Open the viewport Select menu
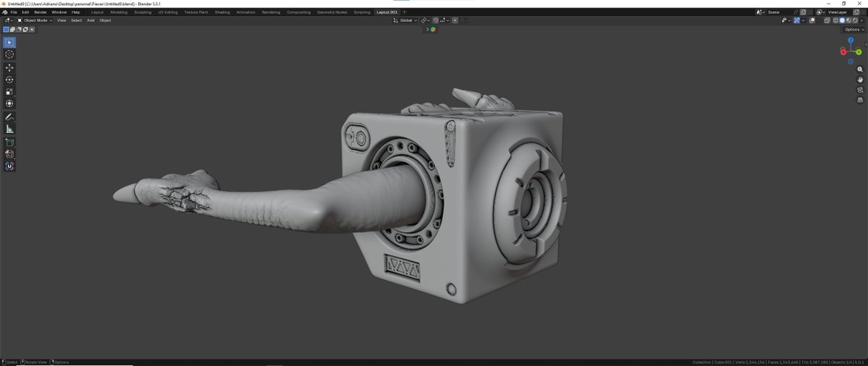The height and width of the screenshot is (366, 868). (x=77, y=20)
